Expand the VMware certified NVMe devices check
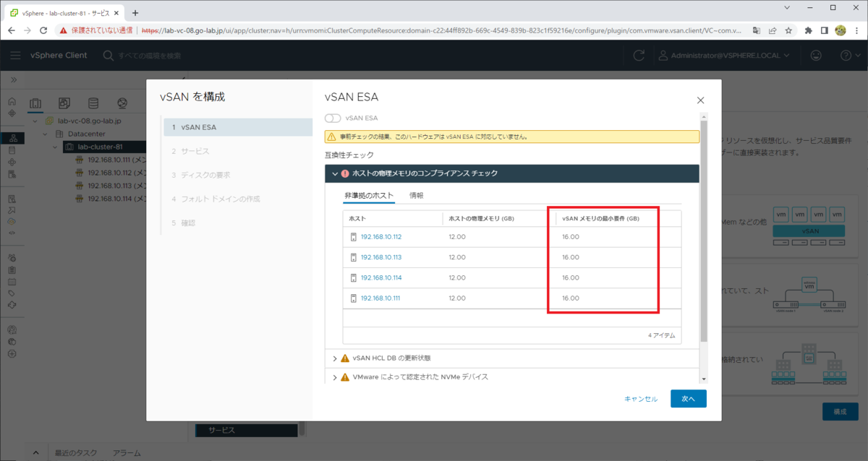 click(335, 376)
